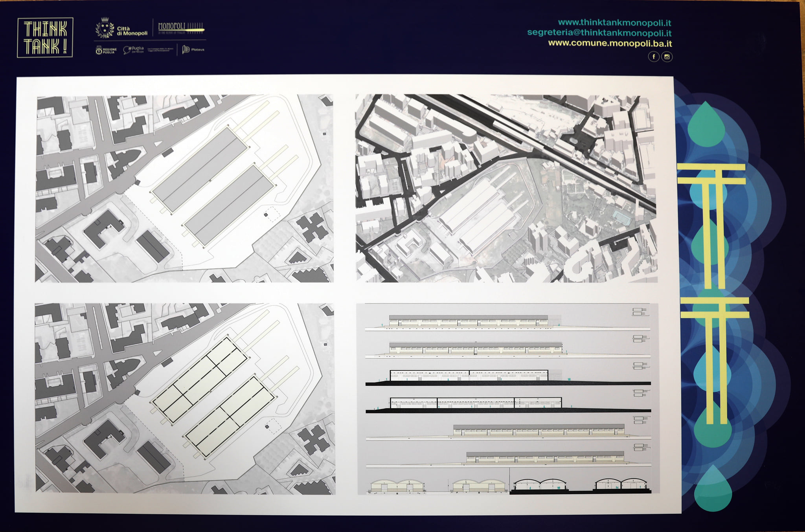Click the Ploteus logo
Screen dimensions: 805x532
193,50
